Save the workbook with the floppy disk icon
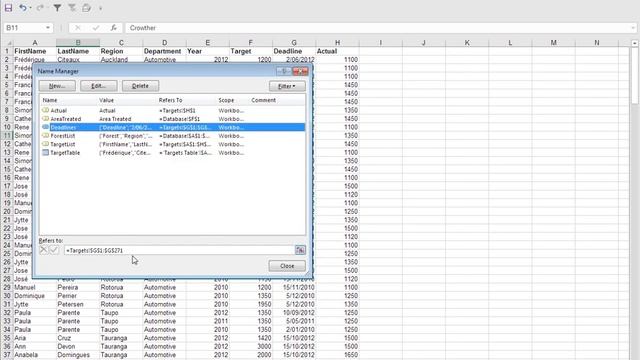This screenshot has width=640, height=360. tap(8, 8)
